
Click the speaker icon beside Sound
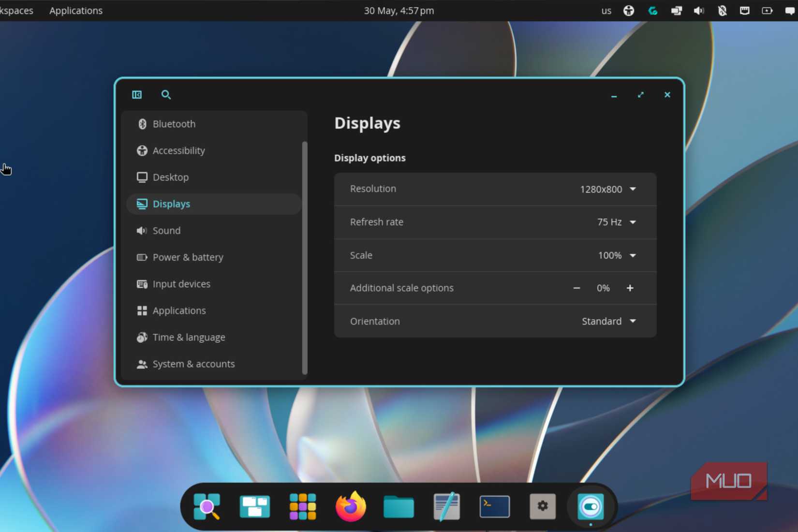point(142,231)
